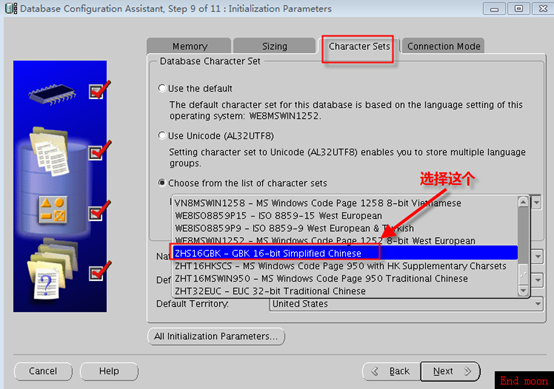
Task: Switch to the Sizing tab
Action: [x=274, y=46]
